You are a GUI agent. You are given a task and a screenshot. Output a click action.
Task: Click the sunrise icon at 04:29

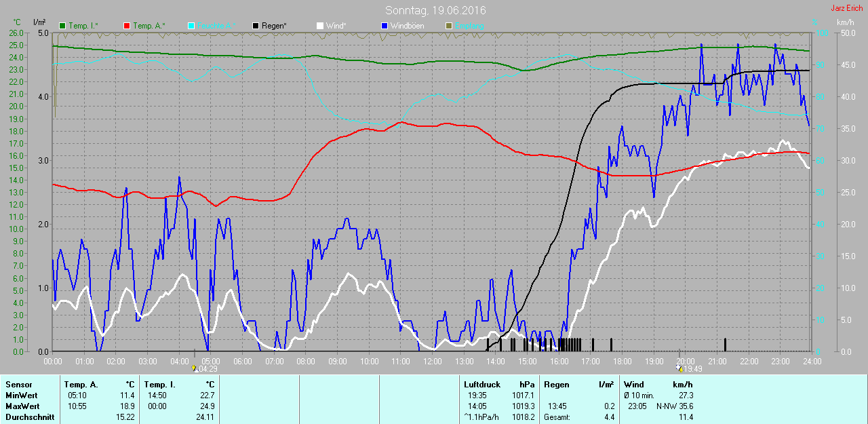pyautogui.click(x=195, y=368)
